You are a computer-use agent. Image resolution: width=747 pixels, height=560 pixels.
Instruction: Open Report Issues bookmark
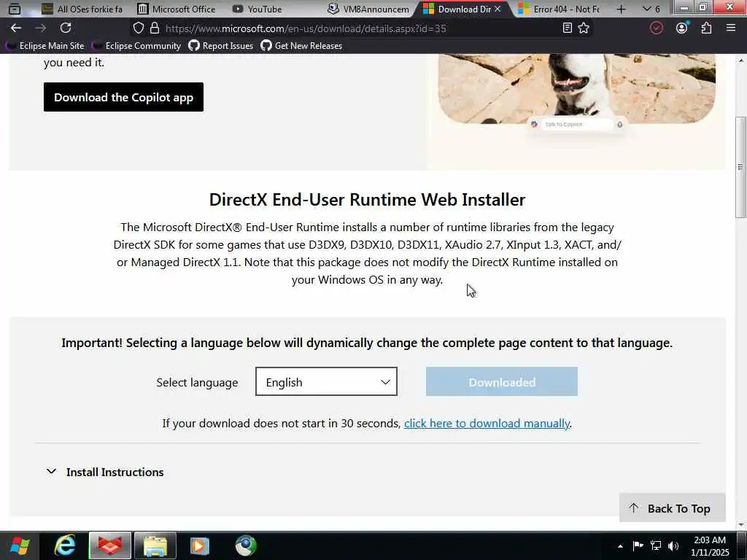pyautogui.click(x=221, y=46)
